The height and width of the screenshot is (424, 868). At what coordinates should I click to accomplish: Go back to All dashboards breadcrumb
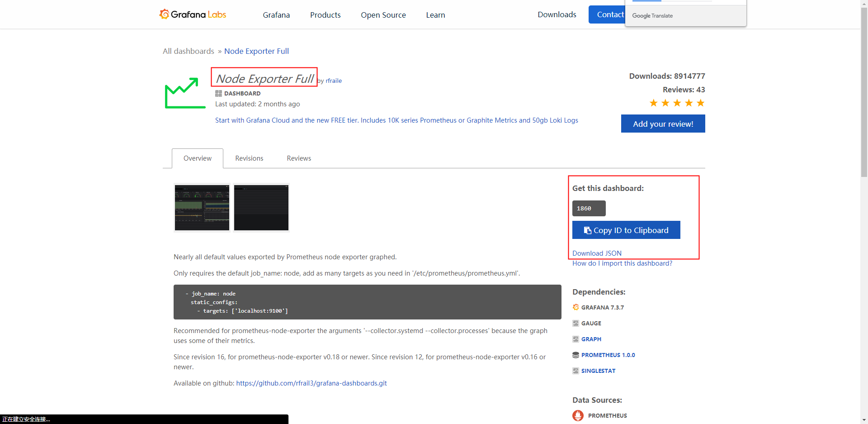(x=189, y=51)
